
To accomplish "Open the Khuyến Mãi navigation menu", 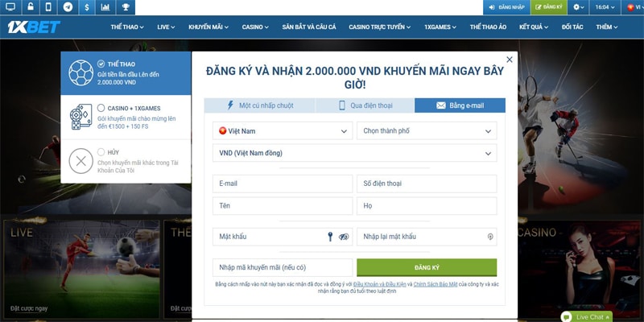I will click(x=208, y=27).
